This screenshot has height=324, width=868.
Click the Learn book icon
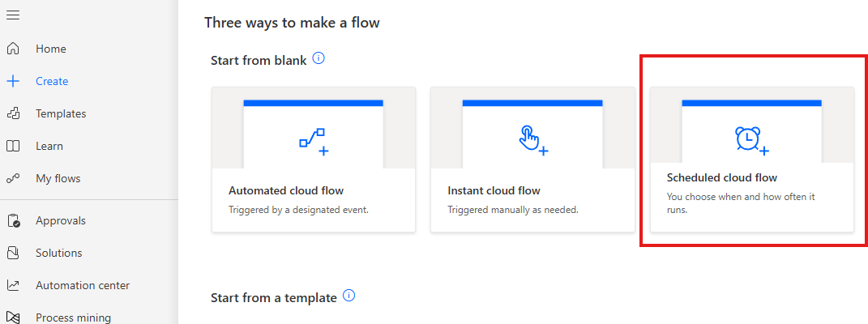coord(13,146)
